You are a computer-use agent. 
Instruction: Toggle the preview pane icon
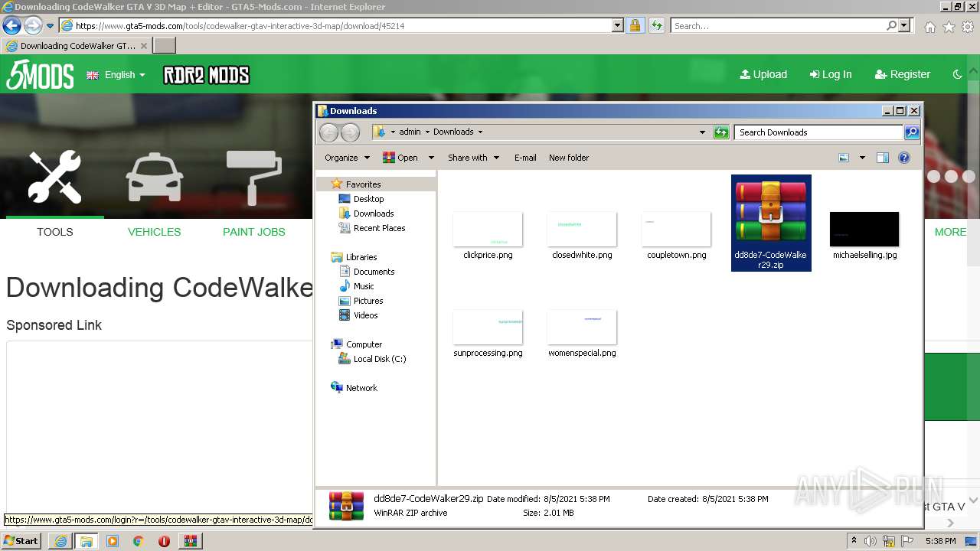[883, 158]
